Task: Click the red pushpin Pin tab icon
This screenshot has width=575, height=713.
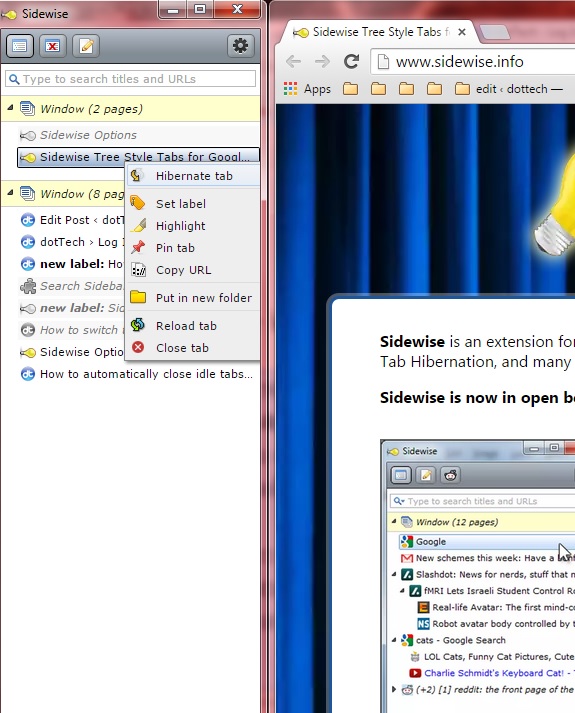Action: click(x=138, y=247)
